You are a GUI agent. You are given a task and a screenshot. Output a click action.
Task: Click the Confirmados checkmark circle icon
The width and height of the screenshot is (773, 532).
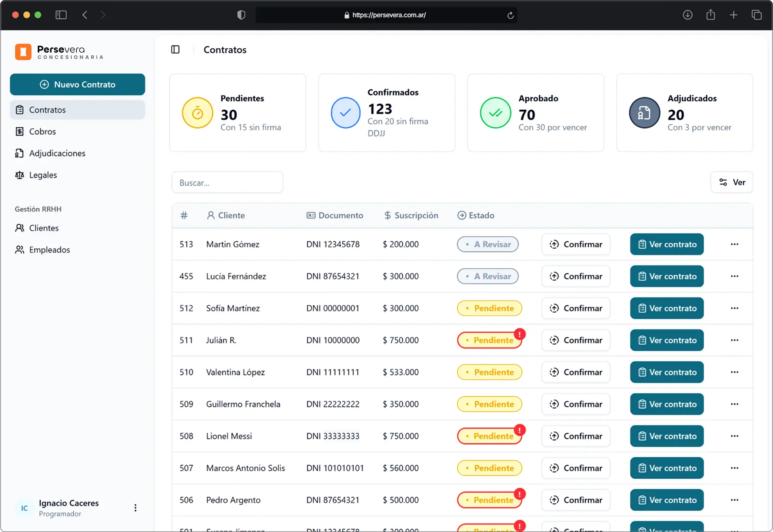pos(346,113)
